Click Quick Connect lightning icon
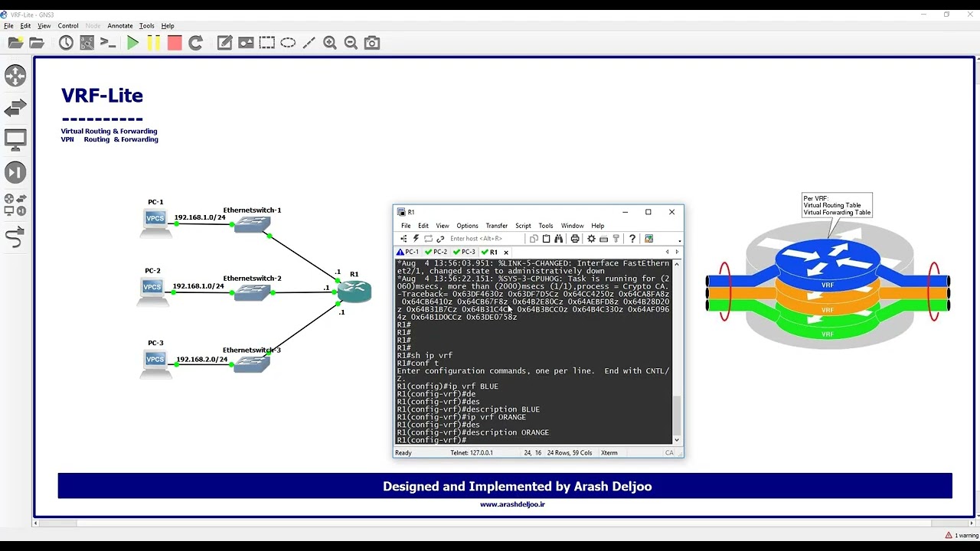The height and width of the screenshot is (551, 980). tap(416, 239)
